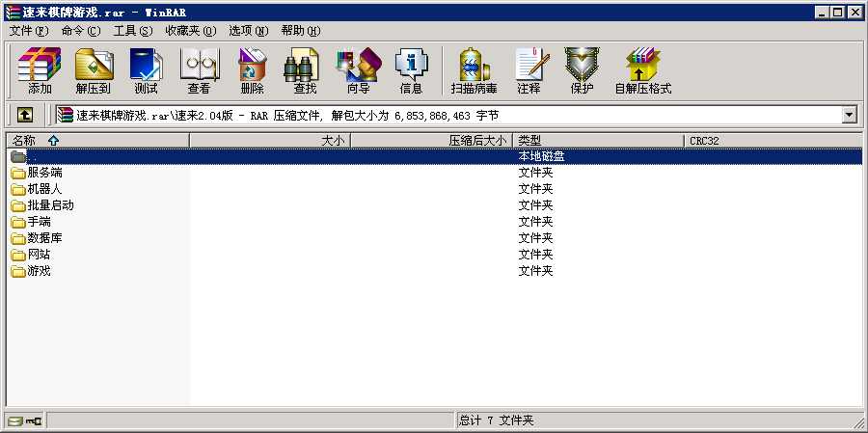
Task: Click the WinRAR title bar icon
Action: 13,13
